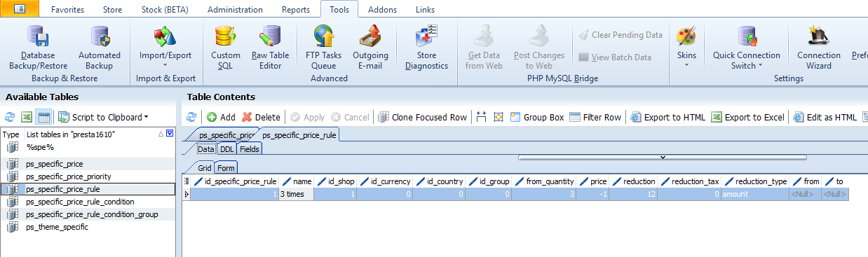The image size is (868, 257).
Task: Export the tables list to Excel
Action: [27, 118]
